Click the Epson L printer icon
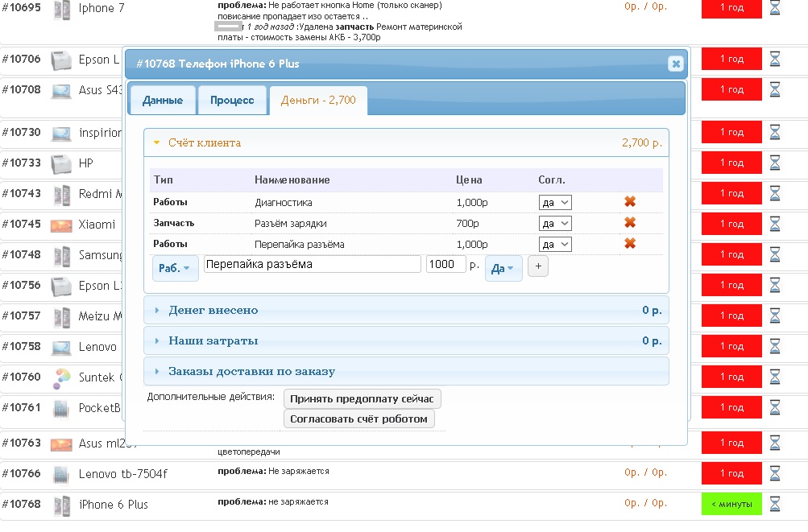 click(x=62, y=60)
